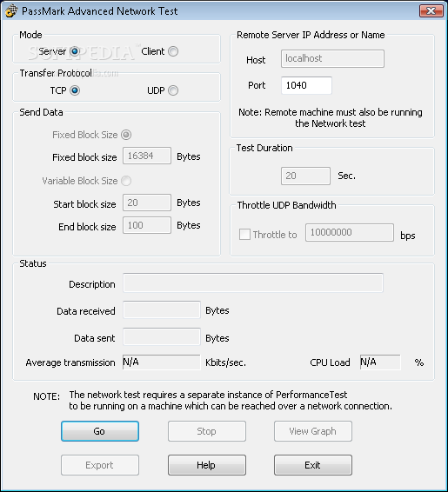The height and width of the screenshot is (492, 448).
Task: Click the Fixed block size field 16384
Action: point(147,156)
